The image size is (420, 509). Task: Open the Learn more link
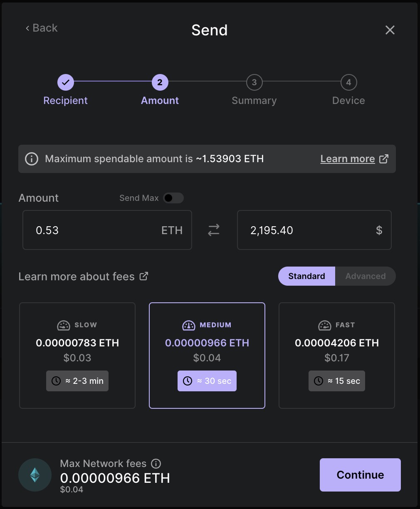tap(348, 159)
